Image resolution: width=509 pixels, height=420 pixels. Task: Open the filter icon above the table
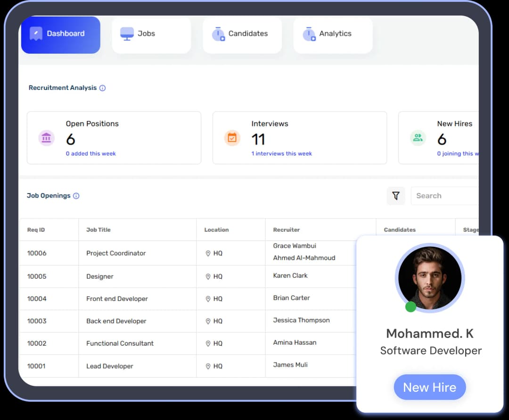pos(396,195)
